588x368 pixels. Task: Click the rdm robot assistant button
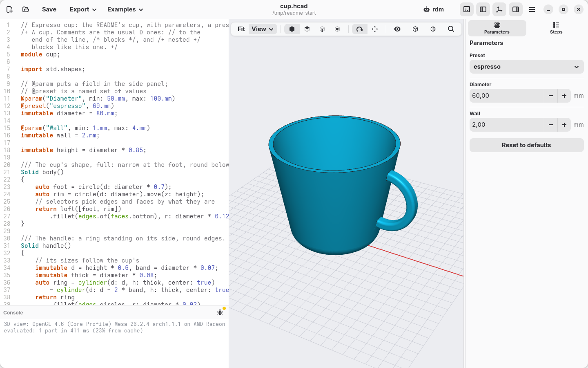click(434, 9)
